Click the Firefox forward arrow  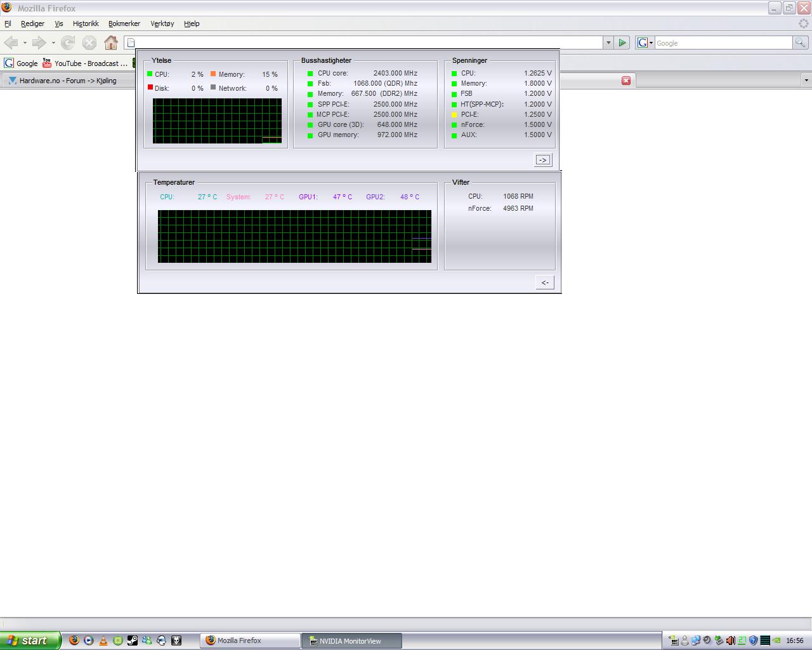(x=39, y=43)
